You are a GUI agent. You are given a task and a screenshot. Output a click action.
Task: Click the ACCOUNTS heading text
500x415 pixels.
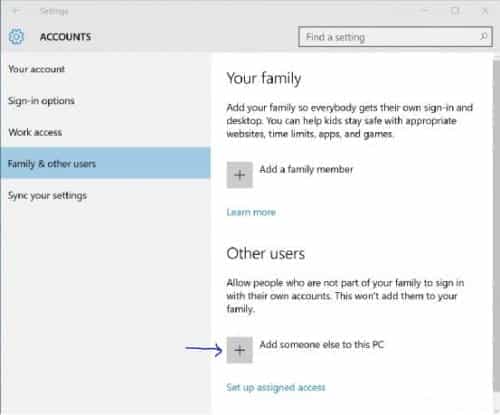[x=65, y=37]
